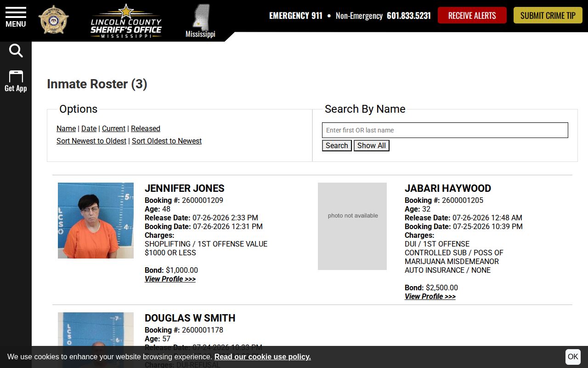This screenshot has width=588, height=368.
Task: Select the JABARI HAYWOOD name heading
Action: tap(448, 188)
